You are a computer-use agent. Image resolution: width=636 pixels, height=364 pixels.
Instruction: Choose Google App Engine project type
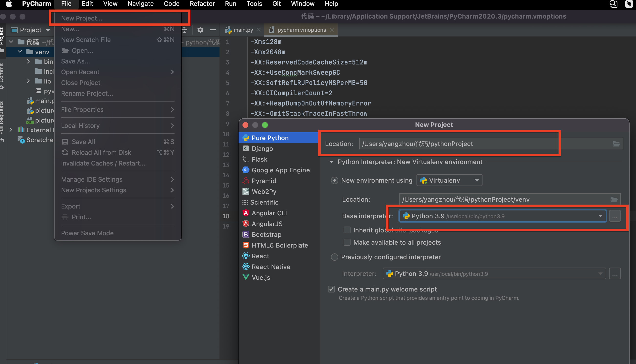pos(281,170)
